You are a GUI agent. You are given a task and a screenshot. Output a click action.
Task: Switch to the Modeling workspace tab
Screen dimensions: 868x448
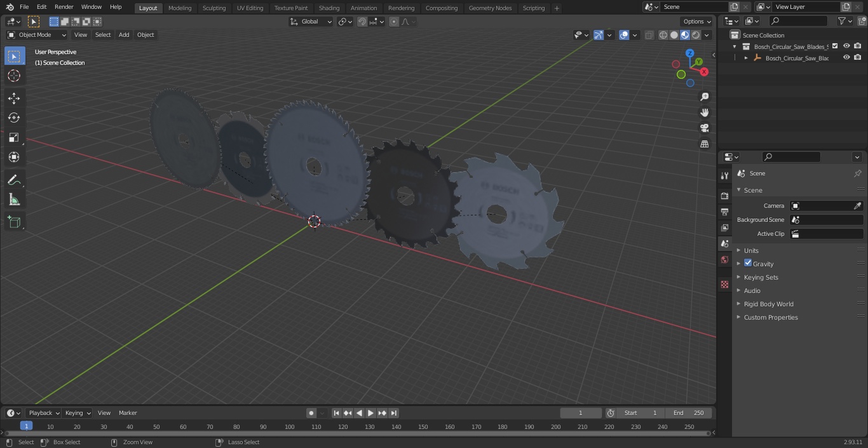180,8
